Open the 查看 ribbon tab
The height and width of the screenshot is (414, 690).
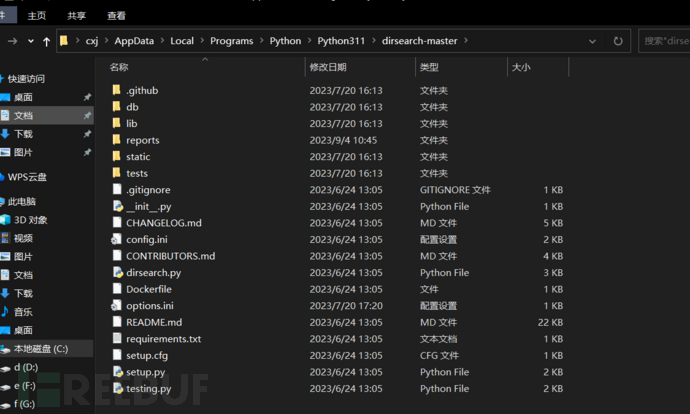pyautogui.click(x=117, y=16)
